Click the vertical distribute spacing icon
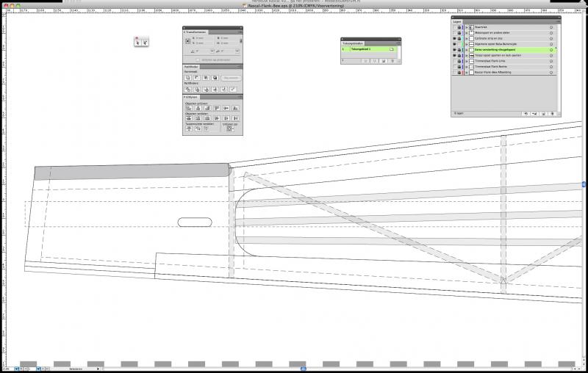This screenshot has height=373, width=588. pyautogui.click(x=189, y=128)
